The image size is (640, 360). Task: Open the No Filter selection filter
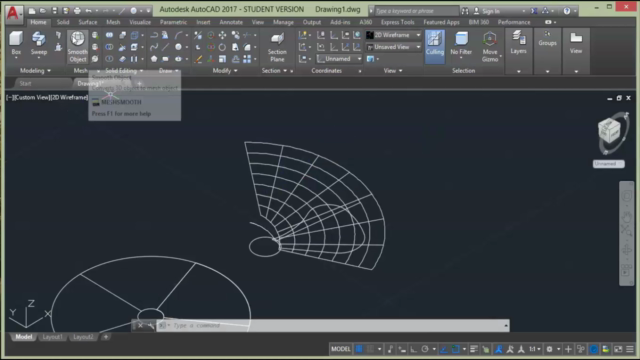[461, 44]
